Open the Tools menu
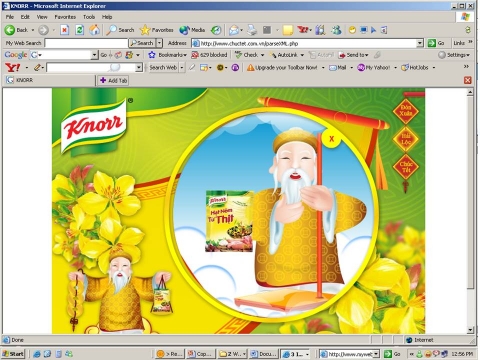Viewport: 480px width, 360px height. (x=89, y=17)
